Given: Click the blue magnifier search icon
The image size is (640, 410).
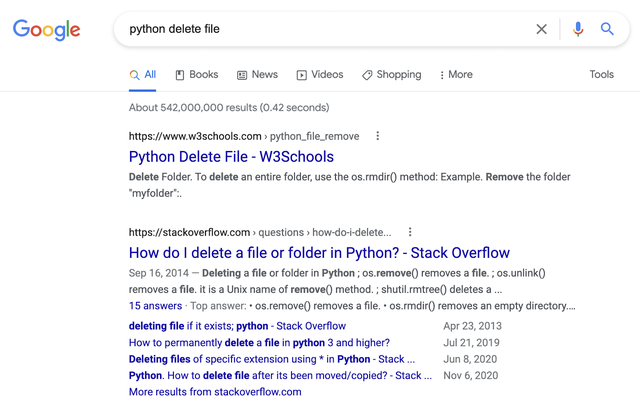Looking at the screenshot, I should click(607, 29).
